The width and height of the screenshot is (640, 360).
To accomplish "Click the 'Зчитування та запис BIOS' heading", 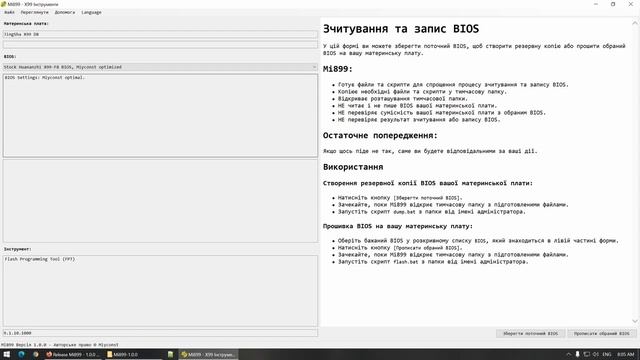I will coord(401,29).
